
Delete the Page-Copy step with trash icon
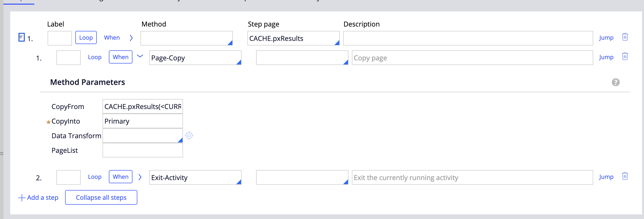(x=625, y=57)
